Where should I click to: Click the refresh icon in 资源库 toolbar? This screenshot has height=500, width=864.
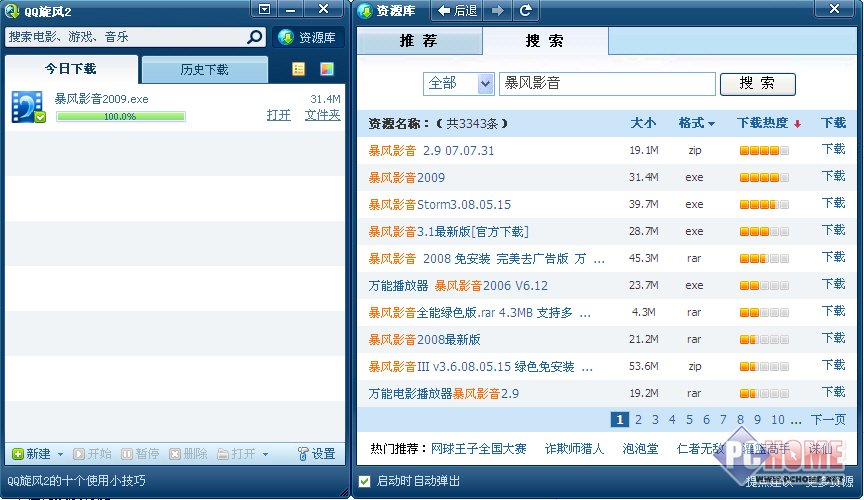point(525,11)
